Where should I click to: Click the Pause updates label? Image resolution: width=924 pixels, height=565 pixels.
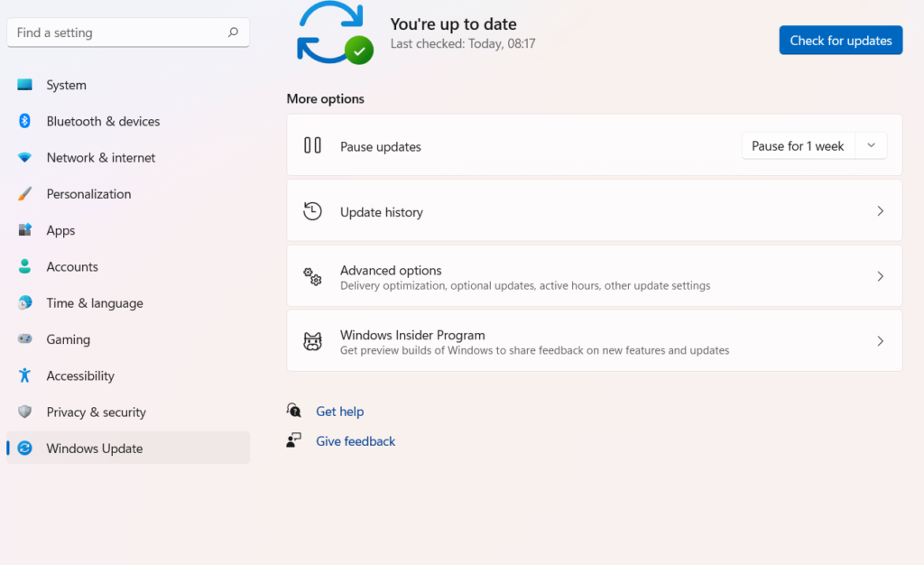(x=380, y=147)
